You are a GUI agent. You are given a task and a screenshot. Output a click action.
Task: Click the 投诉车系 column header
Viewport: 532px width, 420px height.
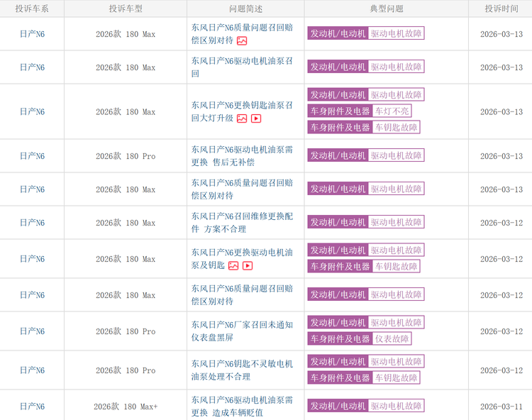pyautogui.click(x=32, y=9)
